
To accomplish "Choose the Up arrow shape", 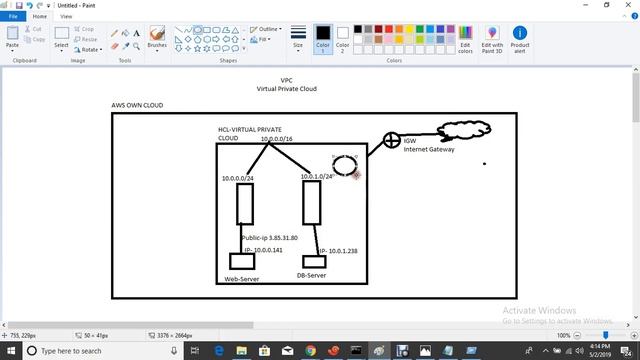I will pos(235,40).
